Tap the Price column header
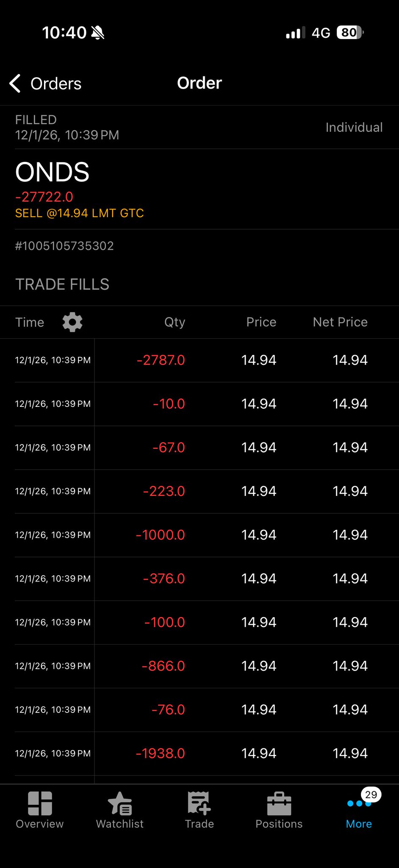The width and height of the screenshot is (399, 868). coord(261,323)
